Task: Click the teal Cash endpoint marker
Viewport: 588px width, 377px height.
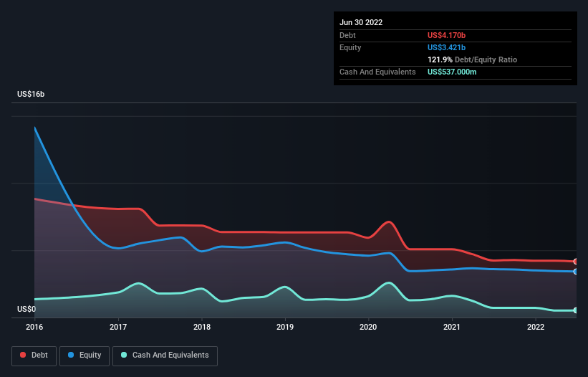Action: [x=576, y=310]
